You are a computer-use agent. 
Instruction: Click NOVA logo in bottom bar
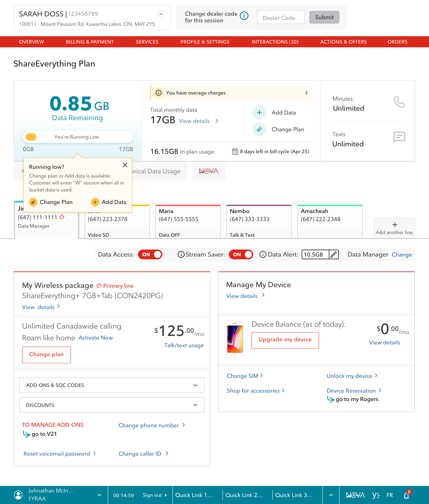355,495
